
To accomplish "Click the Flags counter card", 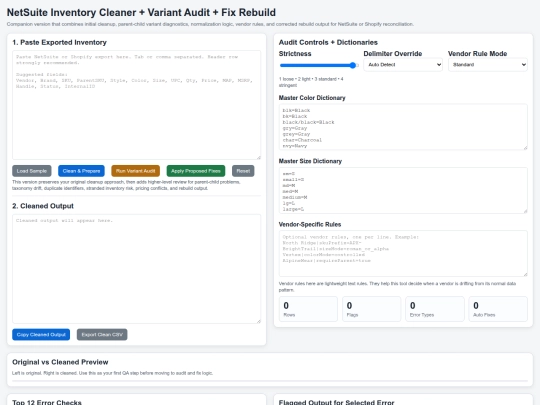I will (372, 309).
